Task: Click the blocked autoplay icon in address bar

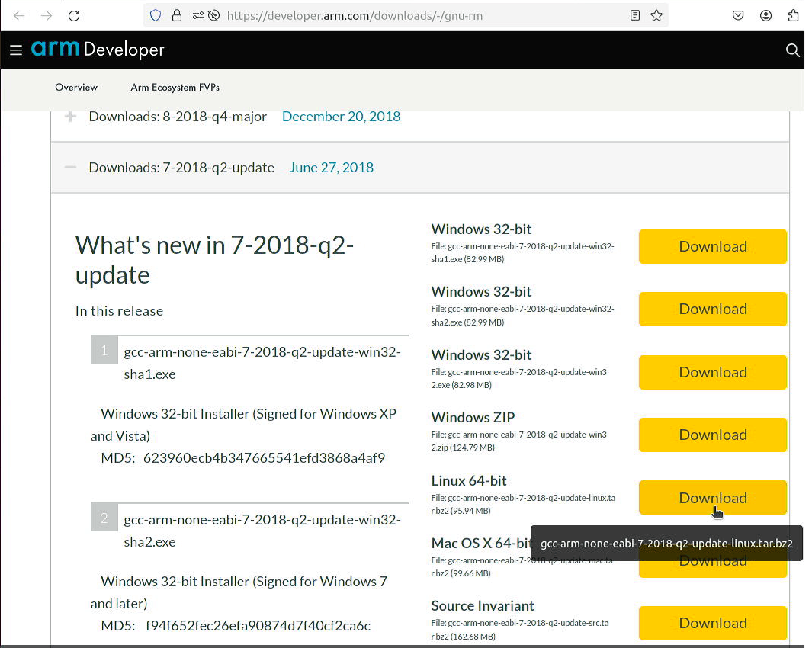Action: point(213,15)
